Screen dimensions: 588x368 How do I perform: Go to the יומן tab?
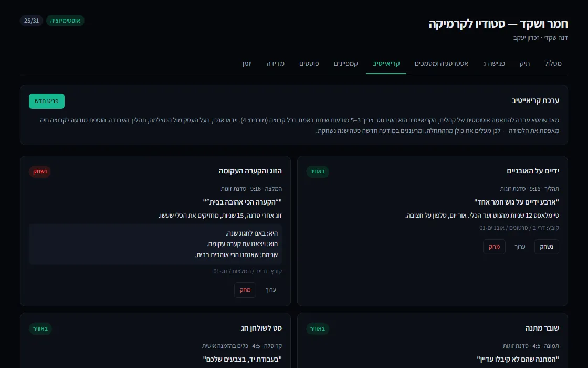pos(247,64)
